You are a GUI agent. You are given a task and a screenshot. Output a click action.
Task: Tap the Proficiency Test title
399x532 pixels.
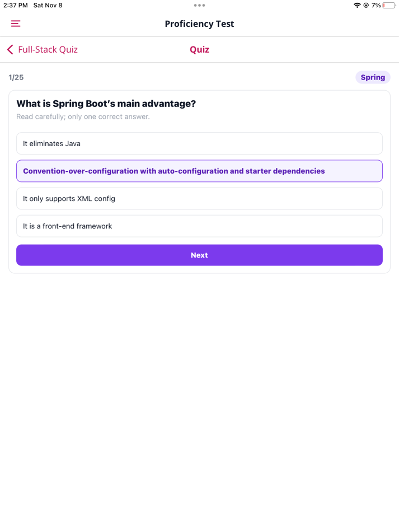pos(199,24)
